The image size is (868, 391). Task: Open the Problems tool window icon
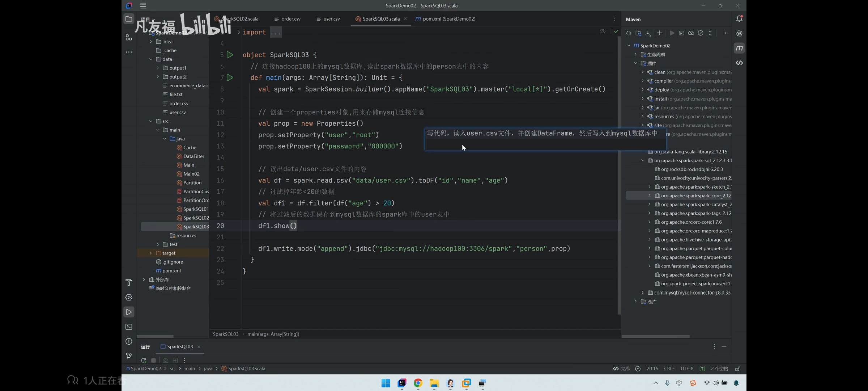[129, 341]
